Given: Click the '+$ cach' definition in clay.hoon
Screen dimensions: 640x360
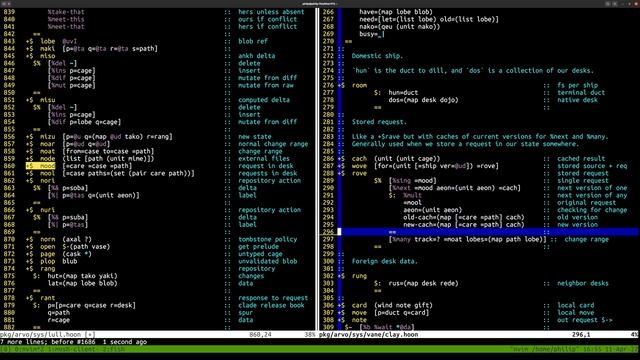Looking at the screenshot, I should pyautogui.click(x=352, y=159).
